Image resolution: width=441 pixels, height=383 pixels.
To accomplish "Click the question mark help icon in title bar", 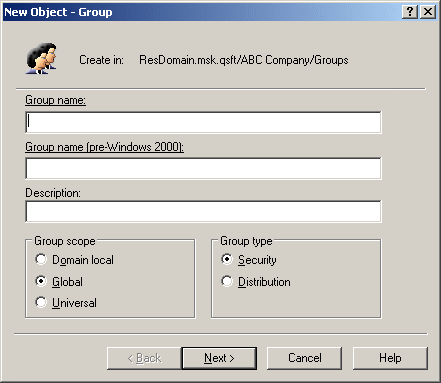I will [410, 12].
